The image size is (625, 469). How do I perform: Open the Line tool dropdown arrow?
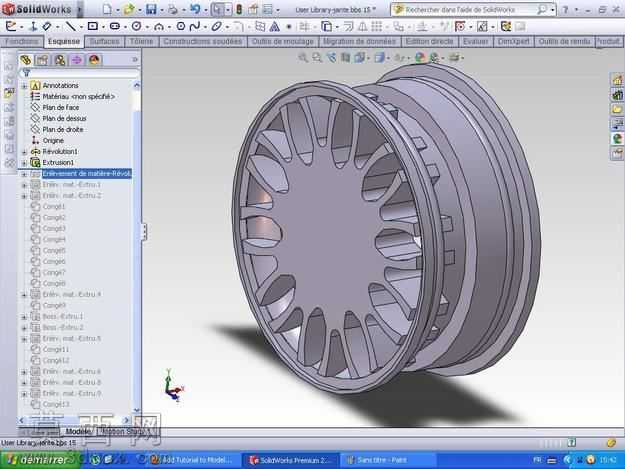click(x=81, y=27)
